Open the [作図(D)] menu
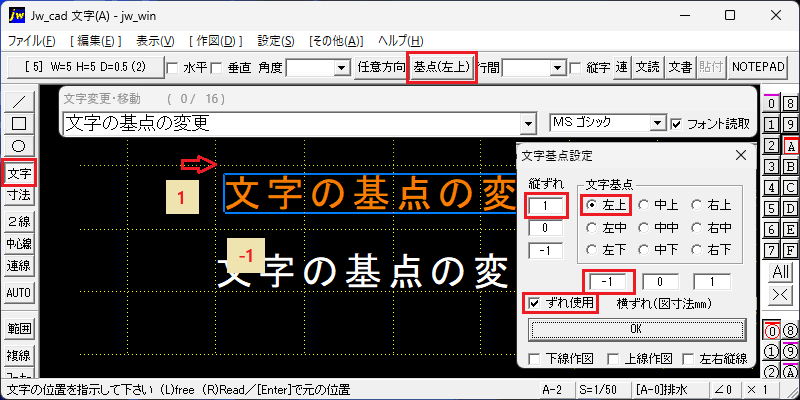This screenshot has height=400, width=800. pyautogui.click(x=215, y=41)
